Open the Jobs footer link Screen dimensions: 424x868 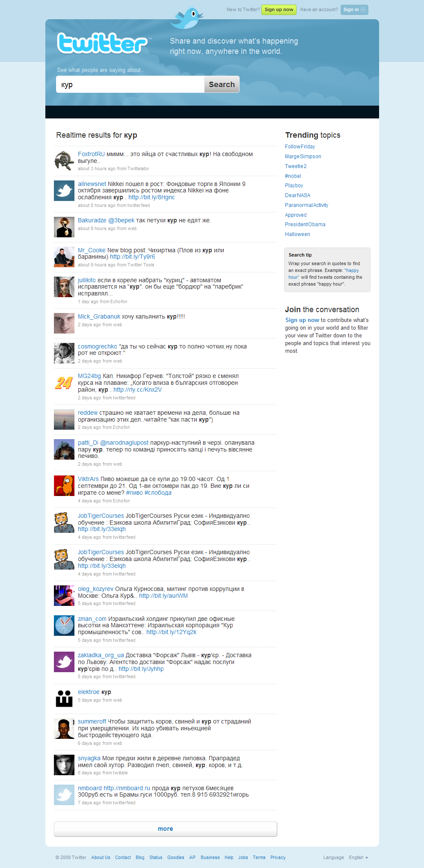click(243, 857)
